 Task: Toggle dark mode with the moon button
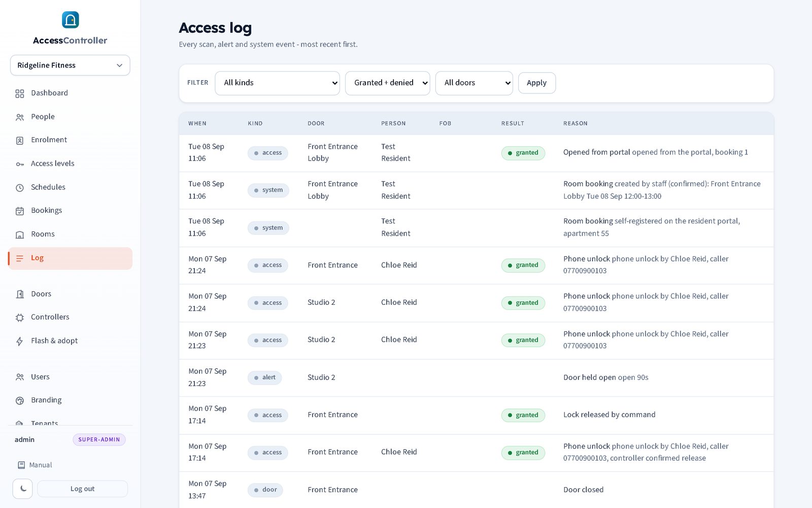coord(23,489)
